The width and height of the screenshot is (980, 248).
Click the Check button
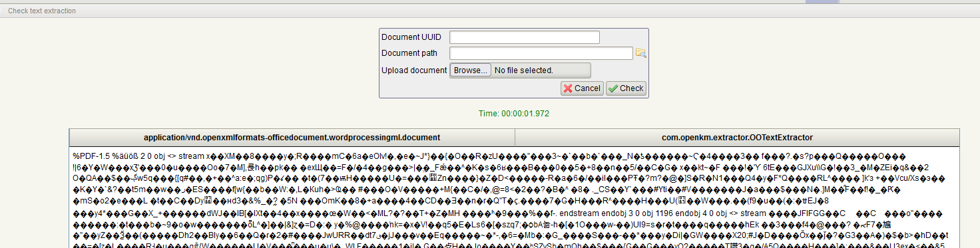[626, 88]
